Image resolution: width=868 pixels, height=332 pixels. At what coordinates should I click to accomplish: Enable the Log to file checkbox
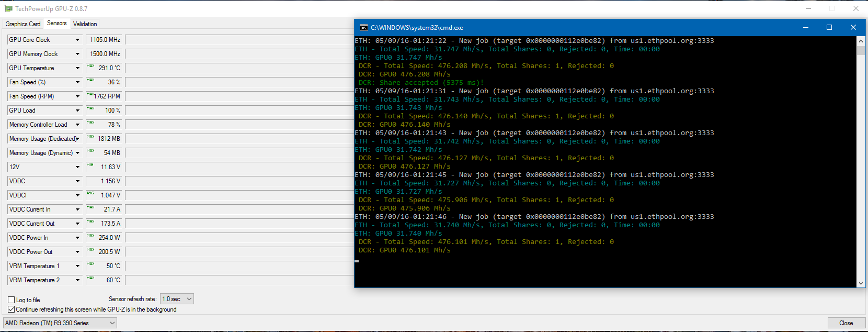click(x=11, y=300)
